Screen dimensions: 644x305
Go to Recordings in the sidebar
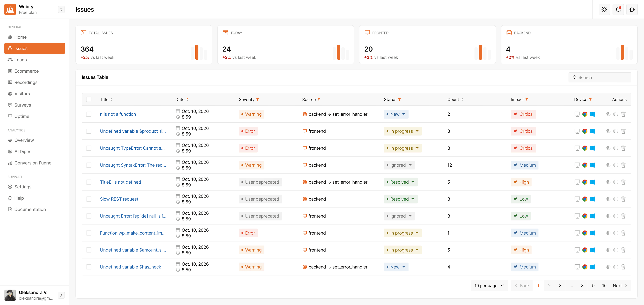[35, 82]
